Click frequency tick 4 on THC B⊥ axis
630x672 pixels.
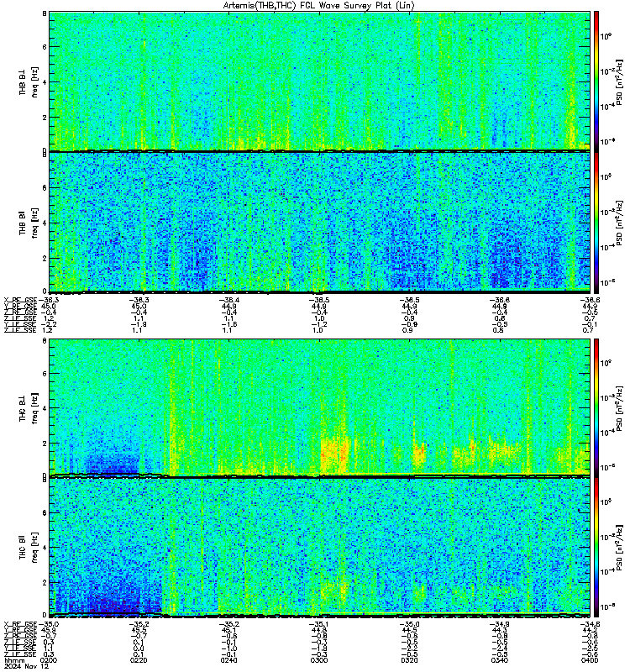point(45,408)
